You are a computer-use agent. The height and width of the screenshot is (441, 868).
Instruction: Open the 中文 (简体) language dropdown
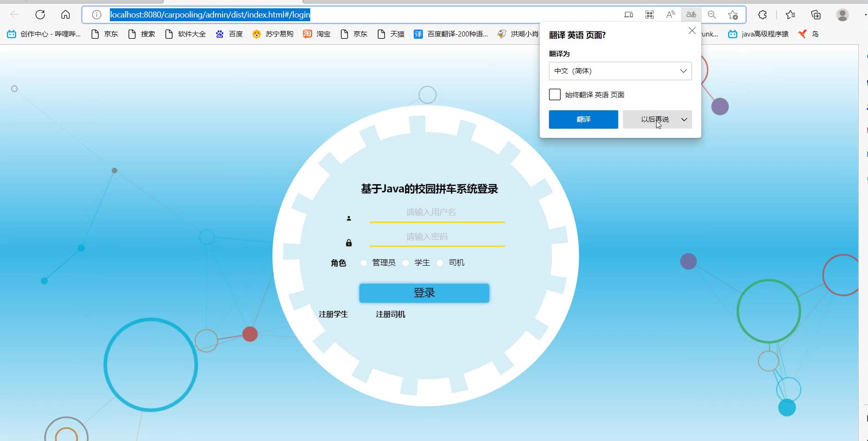[x=621, y=71]
